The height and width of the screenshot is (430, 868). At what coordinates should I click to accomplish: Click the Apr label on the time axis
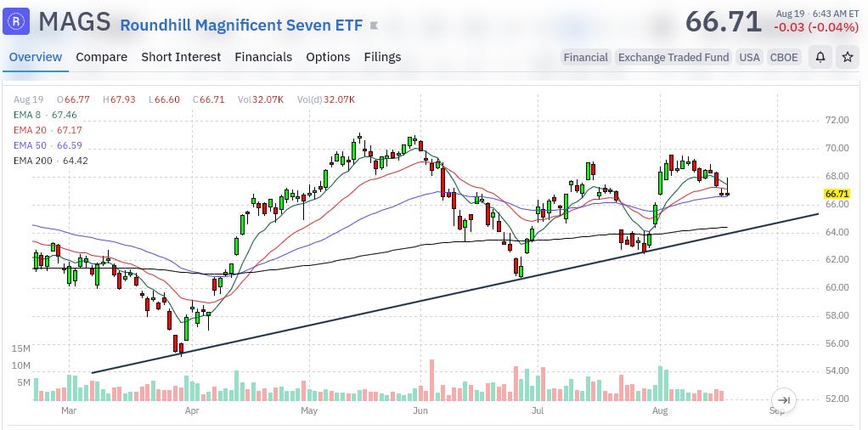click(x=192, y=411)
